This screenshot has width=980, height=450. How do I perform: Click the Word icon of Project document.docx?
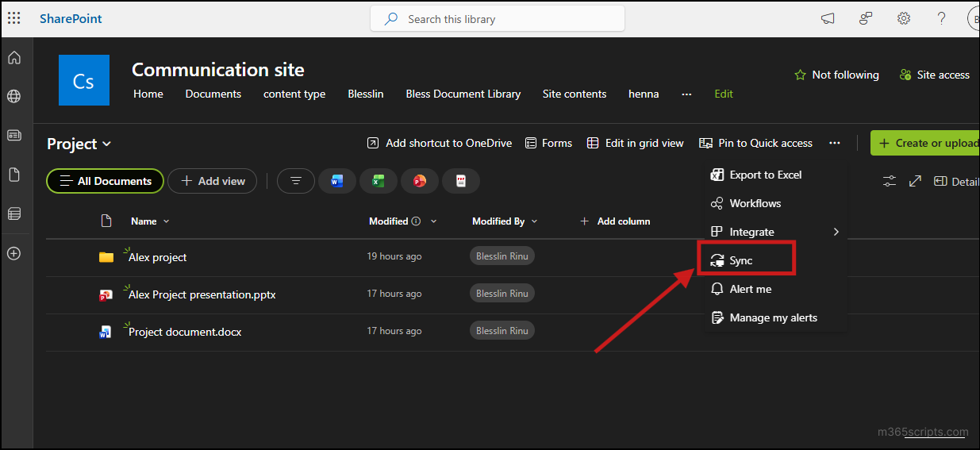106,332
